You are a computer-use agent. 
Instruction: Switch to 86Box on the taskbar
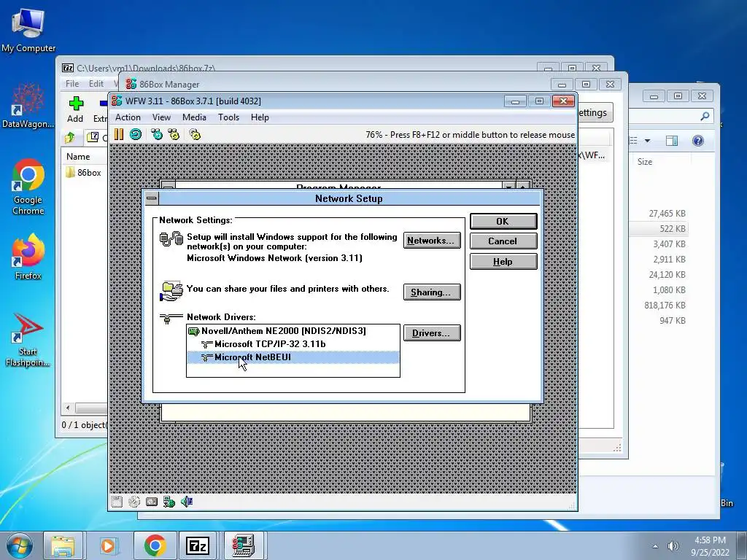point(243,545)
